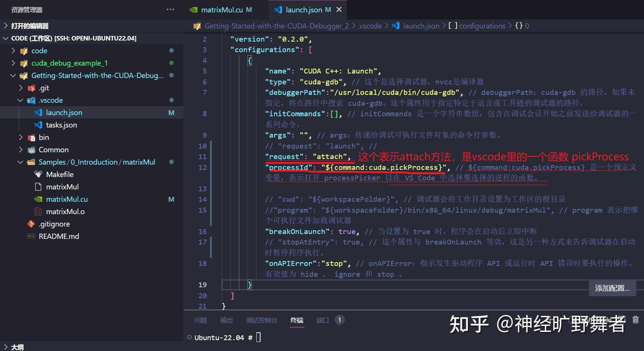Click the CUDA icon on the matrixMul.cu tab
Image resolution: width=644 pixels, height=351 pixels.
coord(194,9)
